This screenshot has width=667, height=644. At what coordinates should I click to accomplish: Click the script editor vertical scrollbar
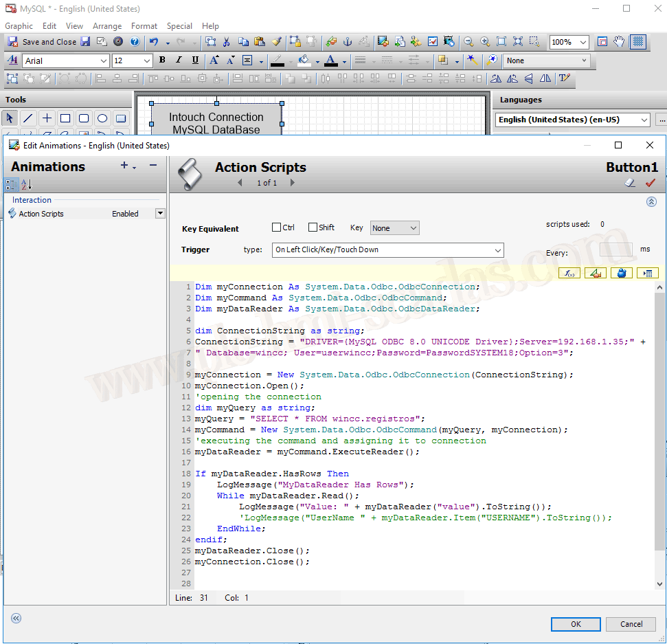coord(659,419)
